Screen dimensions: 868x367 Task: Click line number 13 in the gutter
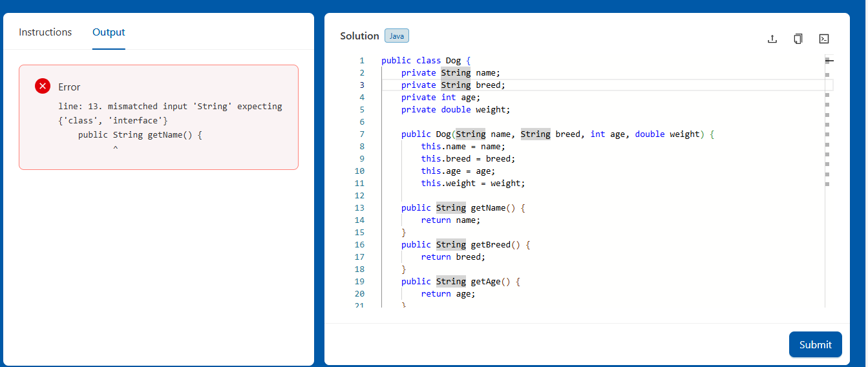(x=359, y=208)
